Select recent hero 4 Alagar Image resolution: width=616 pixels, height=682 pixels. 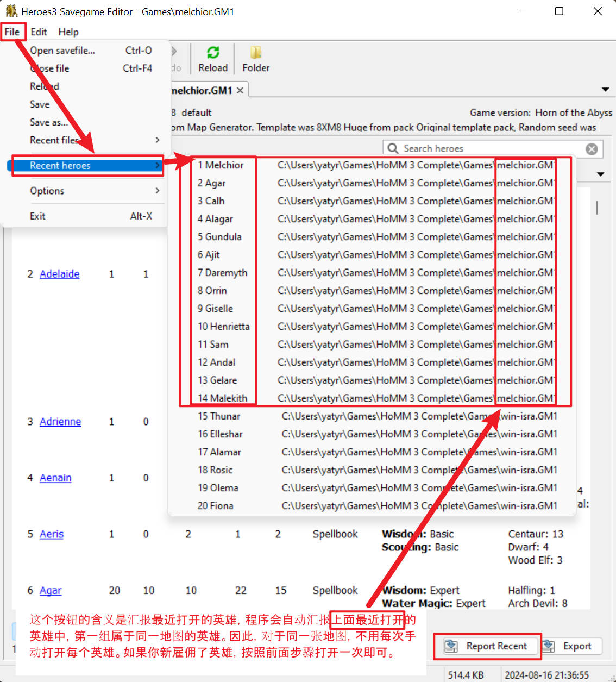tap(372, 219)
